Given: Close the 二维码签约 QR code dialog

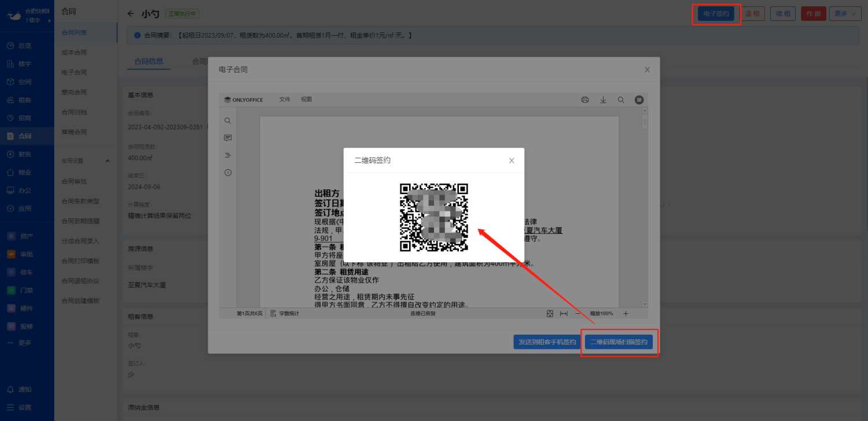Looking at the screenshot, I should point(512,160).
